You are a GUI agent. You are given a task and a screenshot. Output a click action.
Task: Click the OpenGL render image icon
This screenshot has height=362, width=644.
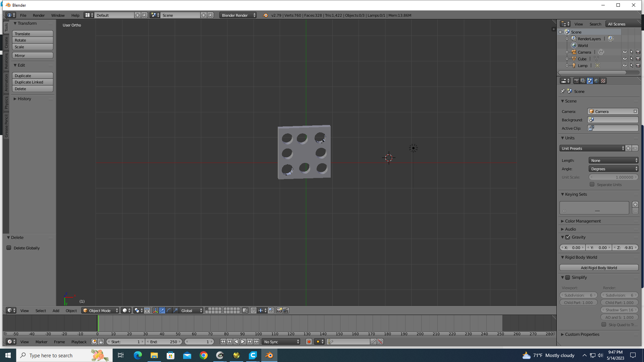tap(279, 311)
